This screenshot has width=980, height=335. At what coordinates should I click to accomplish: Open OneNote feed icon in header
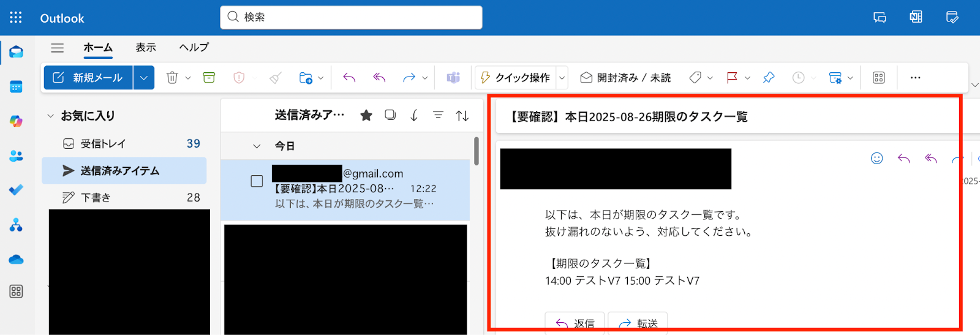click(916, 17)
